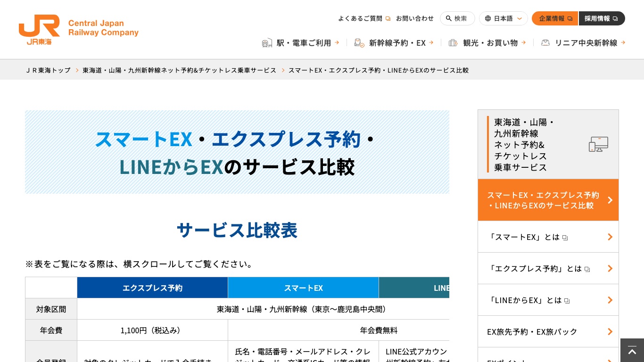Open the 東海道・山陽・九州新幹線ネット予約 breadcrumb link
Image resolution: width=644 pixels, height=362 pixels.
point(179,70)
